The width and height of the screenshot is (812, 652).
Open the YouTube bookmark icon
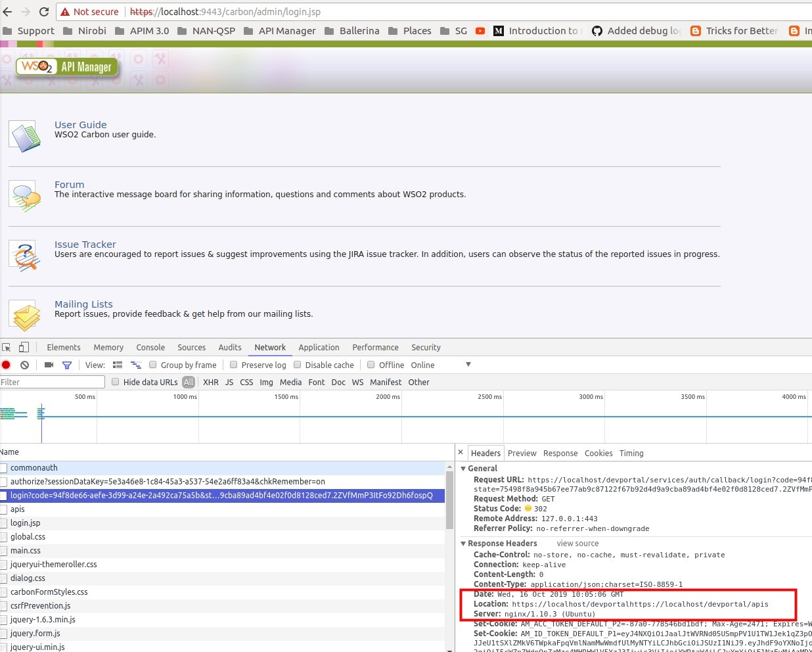[x=480, y=31]
